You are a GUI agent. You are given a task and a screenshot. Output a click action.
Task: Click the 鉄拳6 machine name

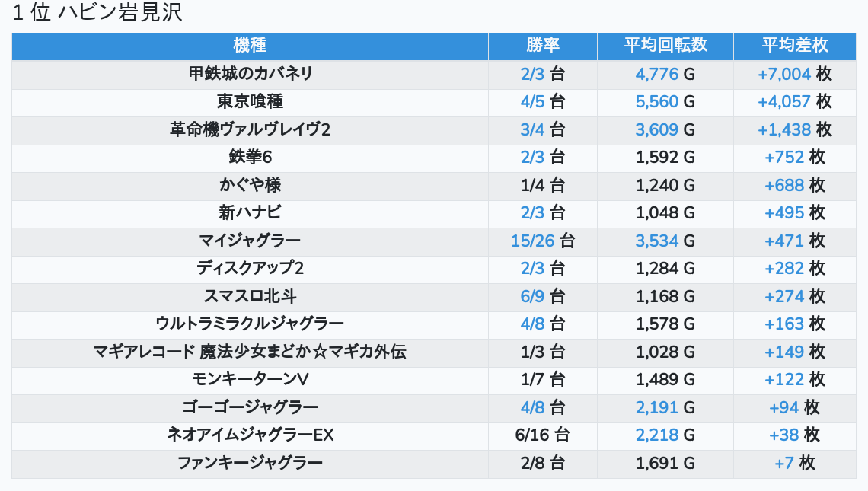click(x=250, y=158)
